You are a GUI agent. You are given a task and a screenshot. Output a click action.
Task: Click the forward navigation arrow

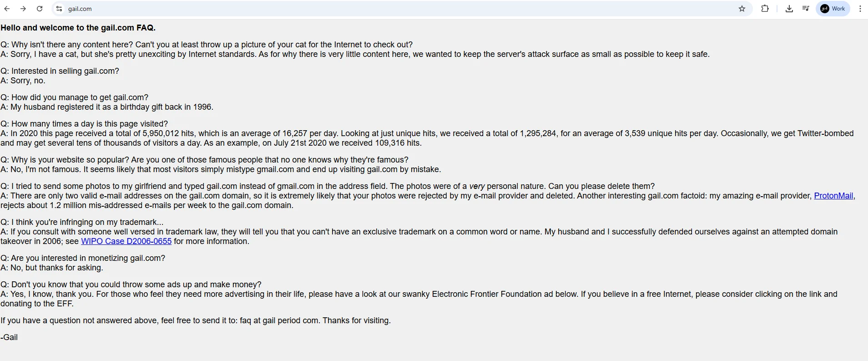coord(23,9)
